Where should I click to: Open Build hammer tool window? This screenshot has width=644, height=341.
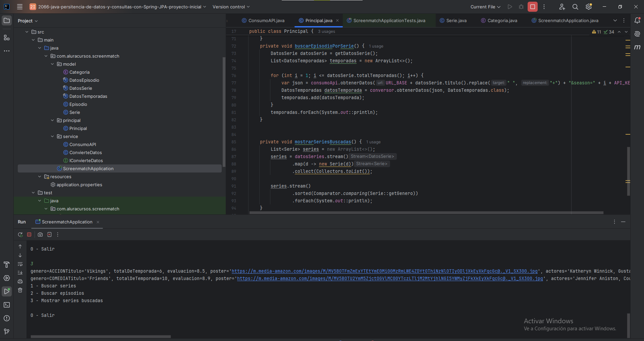(x=7, y=265)
